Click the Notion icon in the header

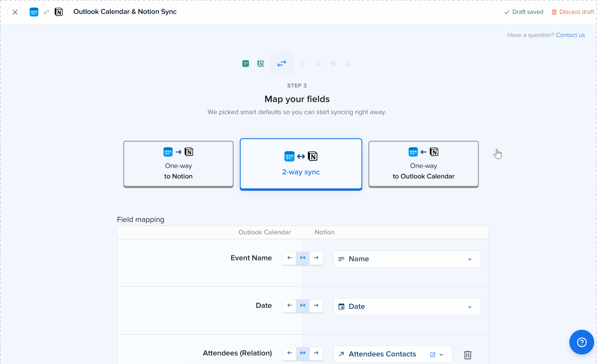[59, 12]
